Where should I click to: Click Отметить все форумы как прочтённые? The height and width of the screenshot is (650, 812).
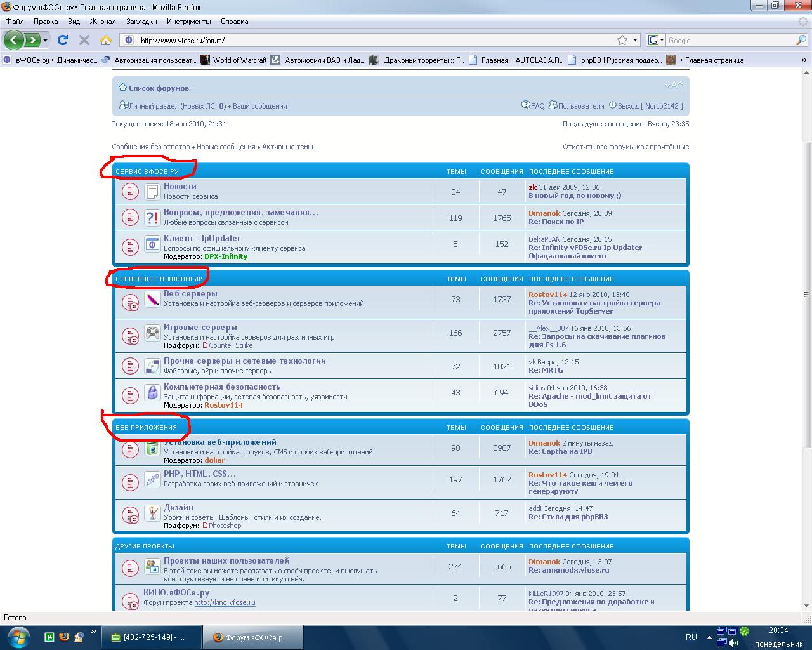tap(625, 147)
